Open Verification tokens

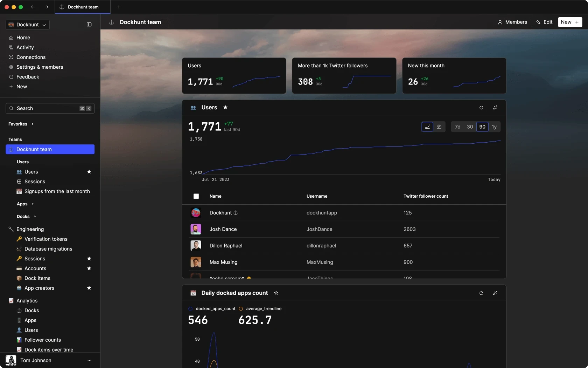coord(46,239)
